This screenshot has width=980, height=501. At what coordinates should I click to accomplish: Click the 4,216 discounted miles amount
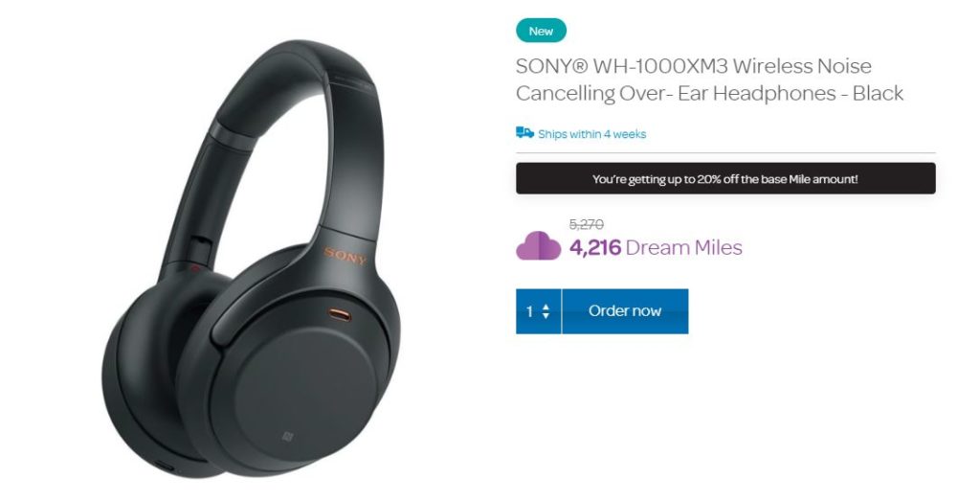click(595, 248)
